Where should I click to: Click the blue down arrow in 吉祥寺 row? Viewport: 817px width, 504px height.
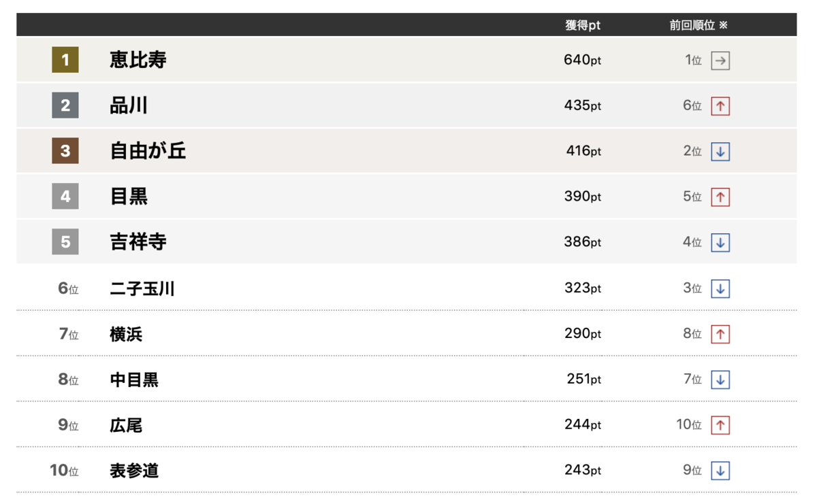pos(720,242)
